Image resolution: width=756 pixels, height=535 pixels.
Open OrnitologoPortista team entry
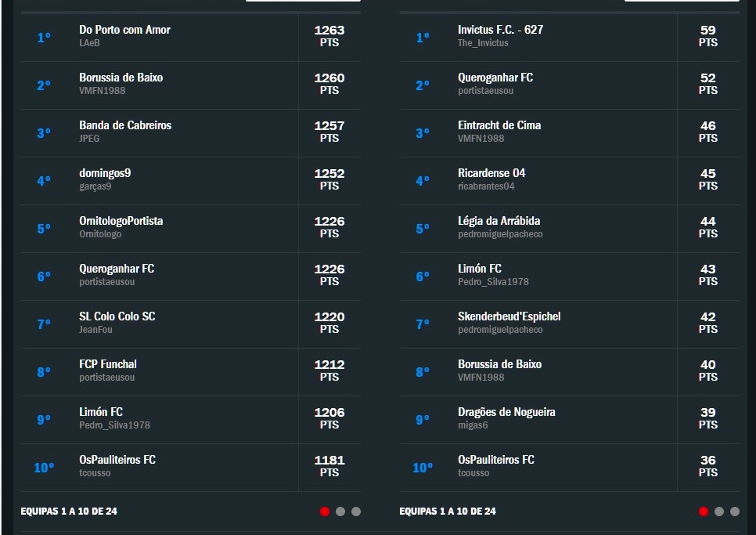[121, 221]
